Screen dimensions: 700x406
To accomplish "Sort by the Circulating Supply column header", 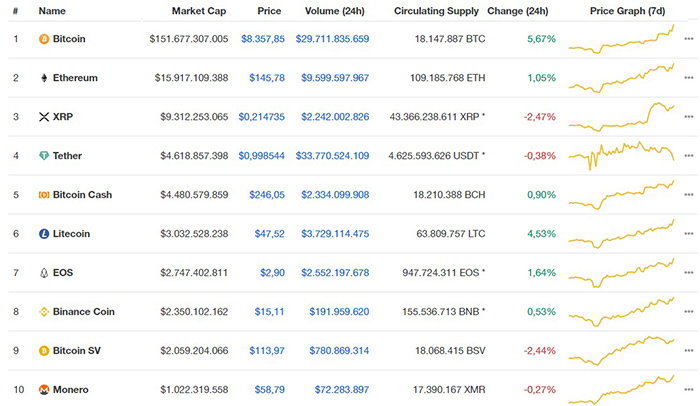I will [x=436, y=11].
